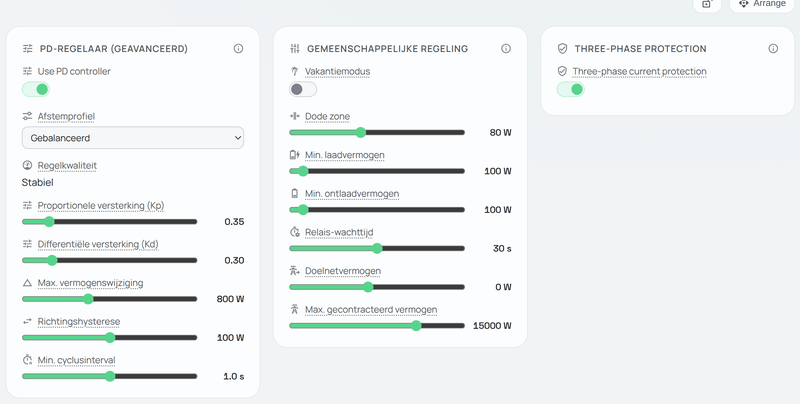Adjust the Richtingshysterese slider

[109, 338]
